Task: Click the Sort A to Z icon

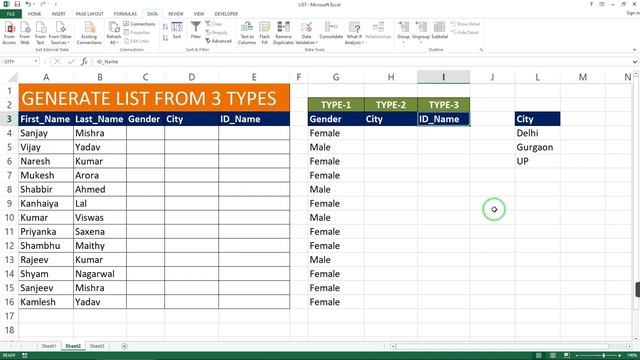Action: tap(165, 27)
